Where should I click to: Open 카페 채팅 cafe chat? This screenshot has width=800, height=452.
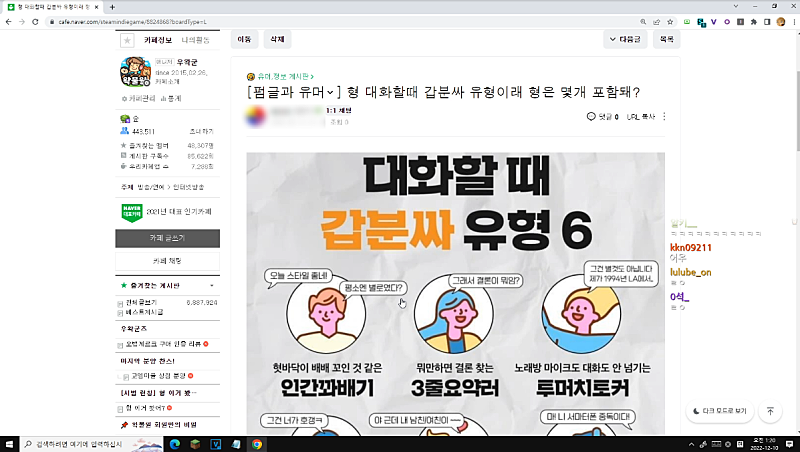pyautogui.click(x=167, y=261)
